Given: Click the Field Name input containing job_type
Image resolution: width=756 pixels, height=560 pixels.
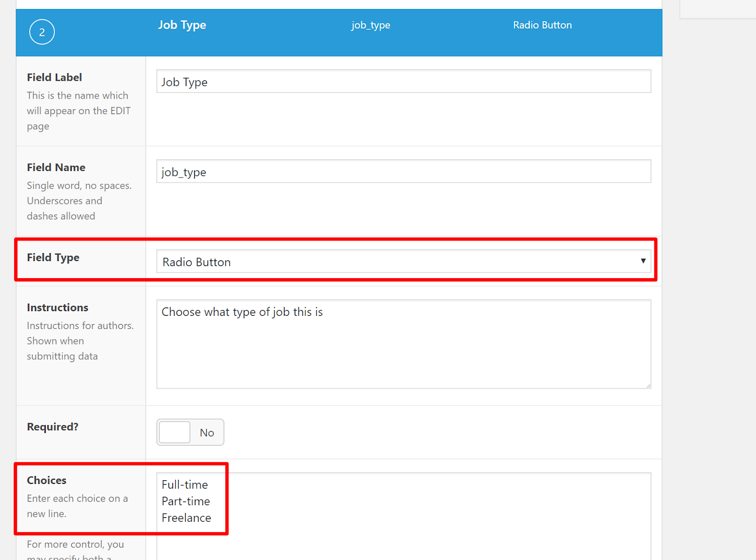Looking at the screenshot, I should pos(404,171).
